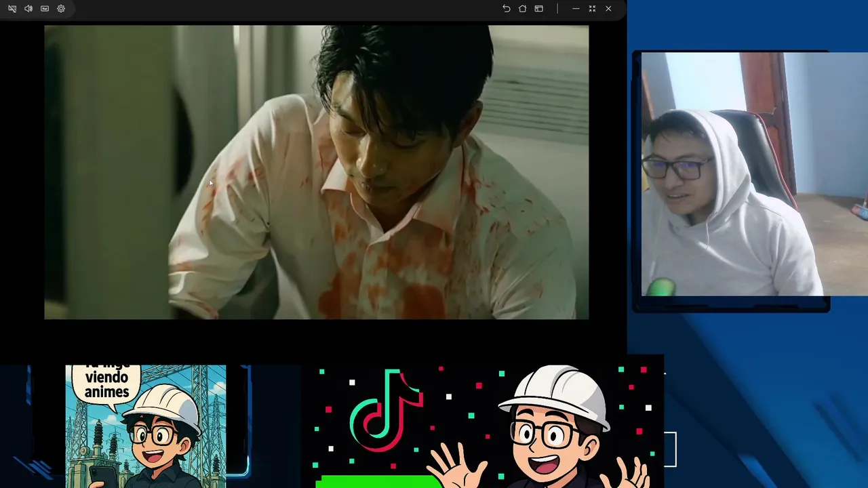Viewport: 868px width, 488px height.
Task: Mute audio with the speaker icon
Action: [28, 9]
